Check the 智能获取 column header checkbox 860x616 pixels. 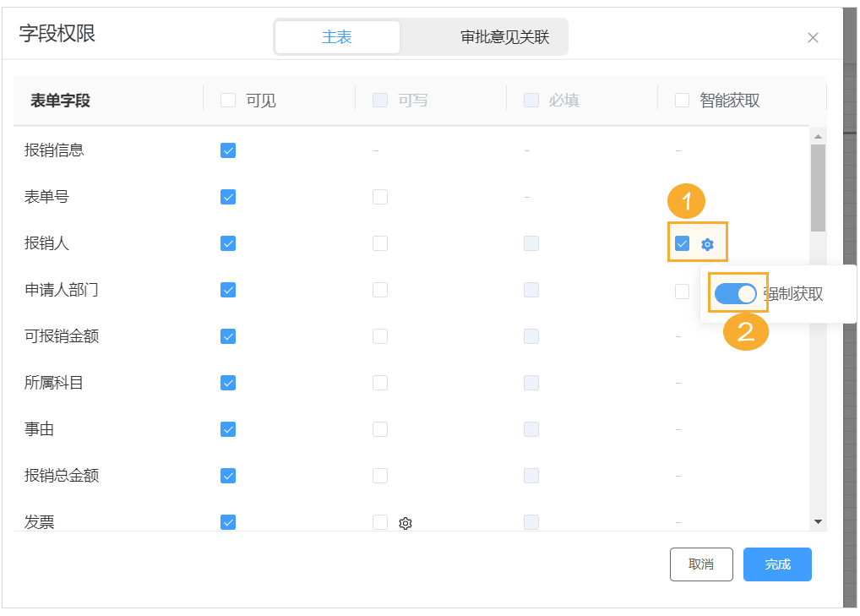(x=680, y=100)
